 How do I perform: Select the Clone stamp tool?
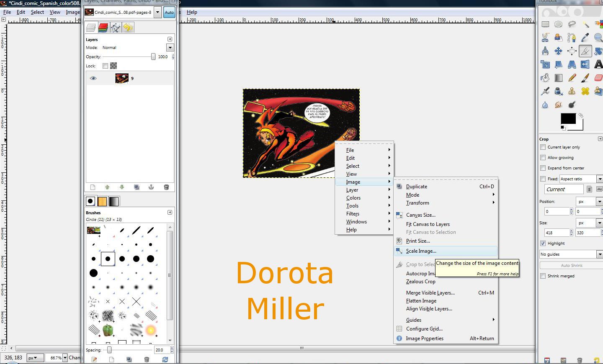coord(572,91)
